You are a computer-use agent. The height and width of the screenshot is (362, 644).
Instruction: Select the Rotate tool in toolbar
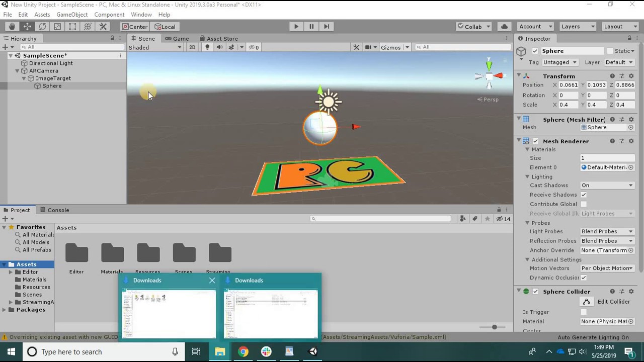pos(42,27)
